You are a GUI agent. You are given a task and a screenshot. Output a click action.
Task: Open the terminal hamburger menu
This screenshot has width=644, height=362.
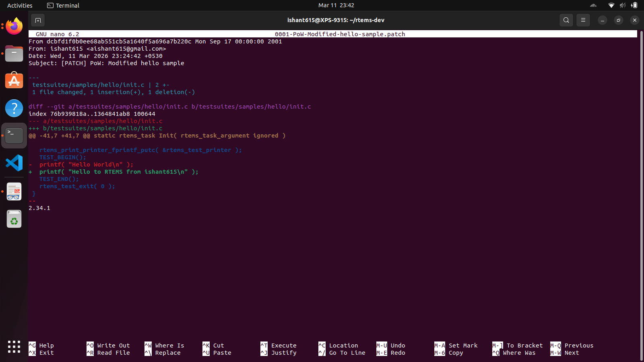coord(583,20)
